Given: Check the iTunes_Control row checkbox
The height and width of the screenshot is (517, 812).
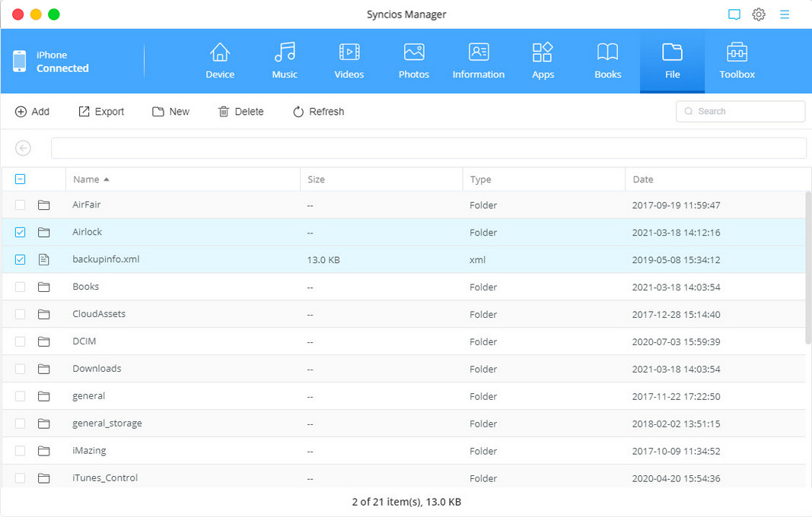Looking at the screenshot, I should tap(21, 478).
